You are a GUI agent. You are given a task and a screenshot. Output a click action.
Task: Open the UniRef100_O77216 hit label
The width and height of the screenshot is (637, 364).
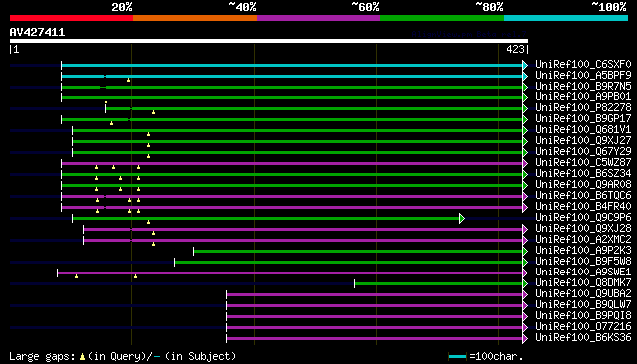(583, 327)
